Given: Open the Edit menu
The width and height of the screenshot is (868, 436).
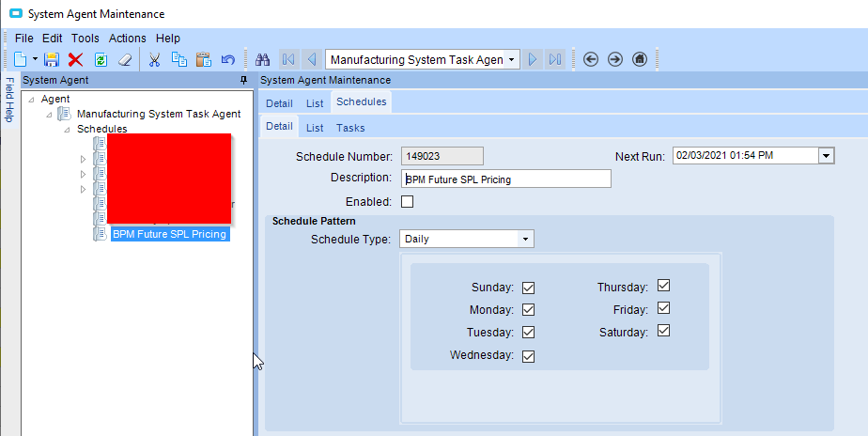Looking at the screenshot, I should pyautogui.click(x=53, y=39).
